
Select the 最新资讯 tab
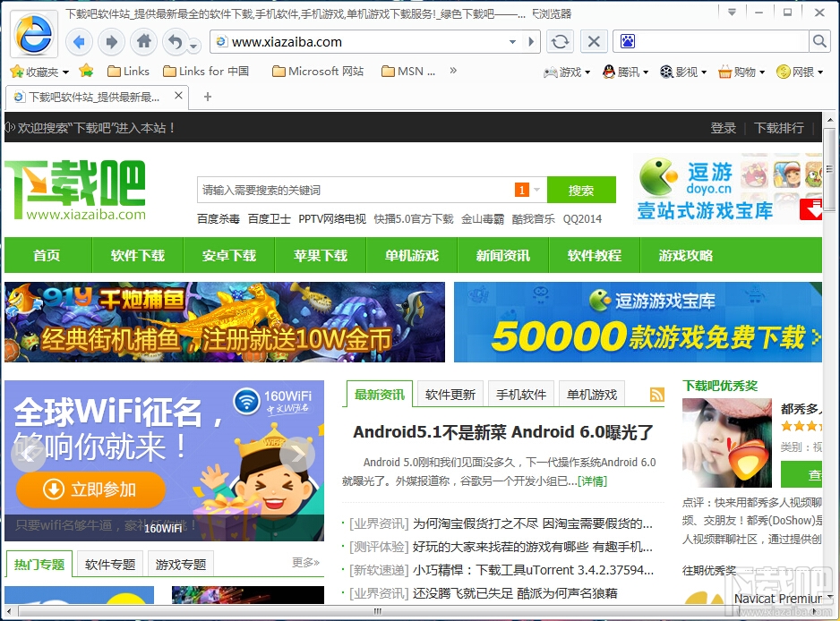(x=380, y=395)
